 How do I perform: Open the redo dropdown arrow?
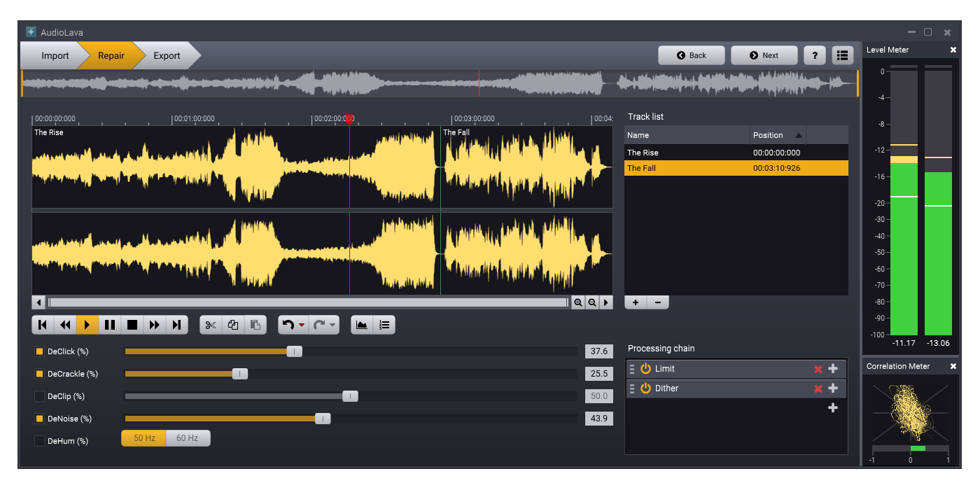(332, 325)
